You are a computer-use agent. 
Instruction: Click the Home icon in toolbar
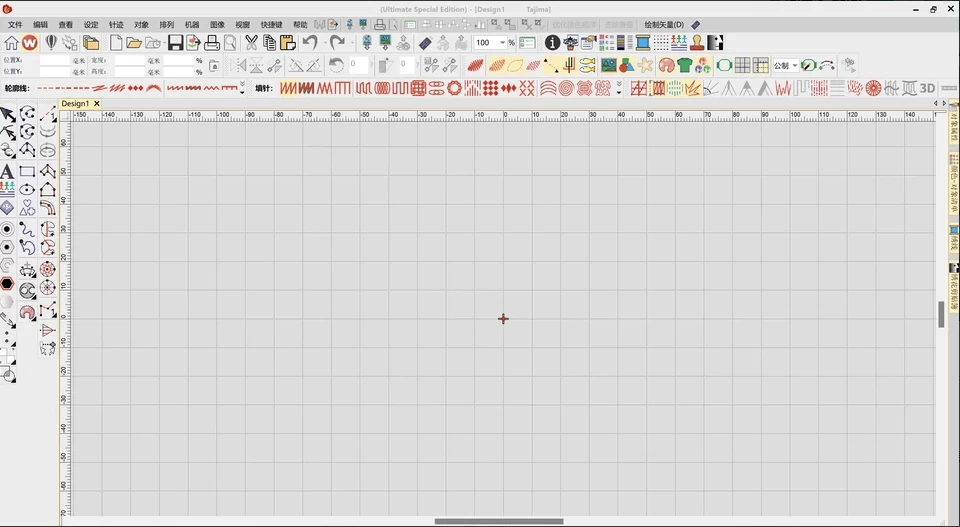pos(11,43)
